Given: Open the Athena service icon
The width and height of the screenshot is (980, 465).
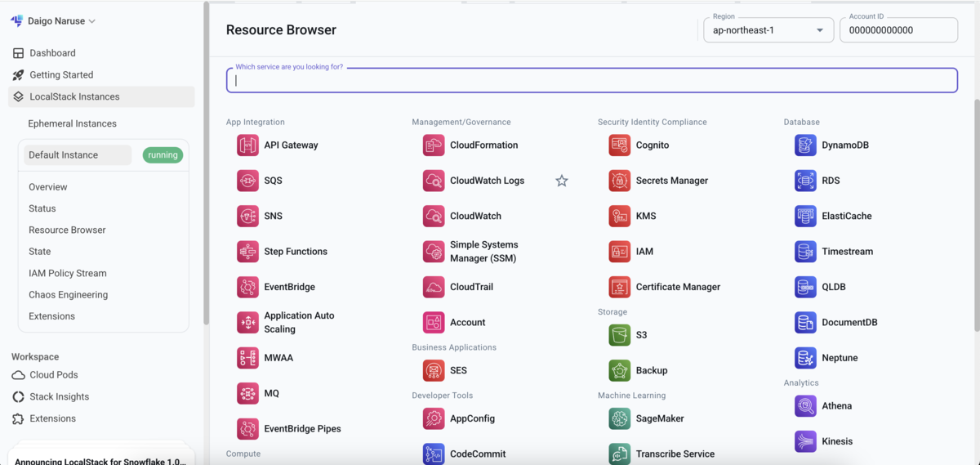Looking at the screenshot, I should [805, 406].
